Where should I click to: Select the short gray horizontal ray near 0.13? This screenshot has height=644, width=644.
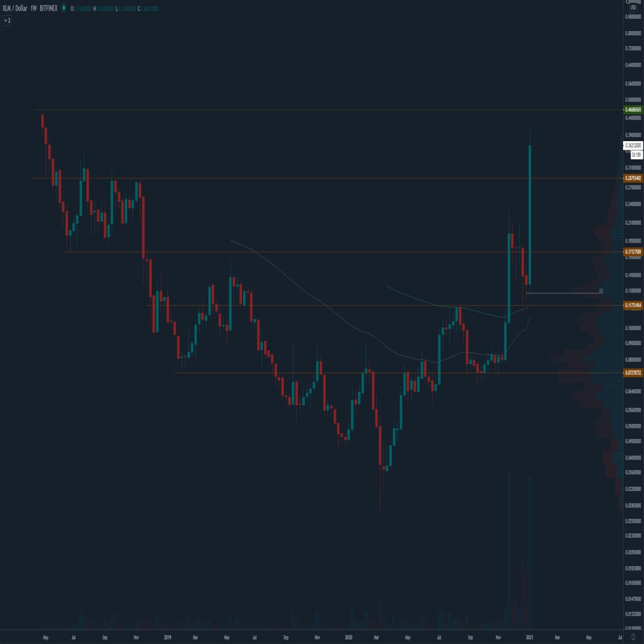(563, 293)
